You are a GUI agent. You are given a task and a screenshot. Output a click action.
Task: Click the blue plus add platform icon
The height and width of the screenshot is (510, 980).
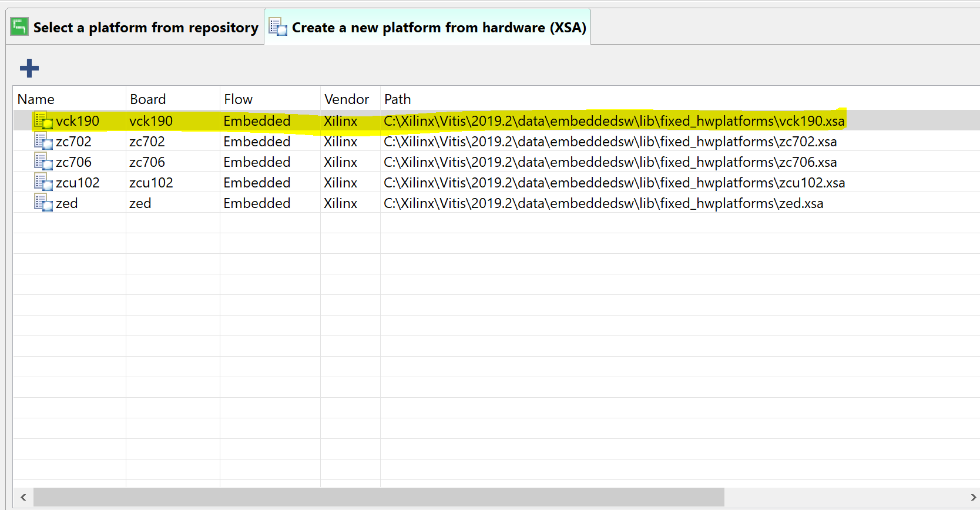[x=29, y=68]
